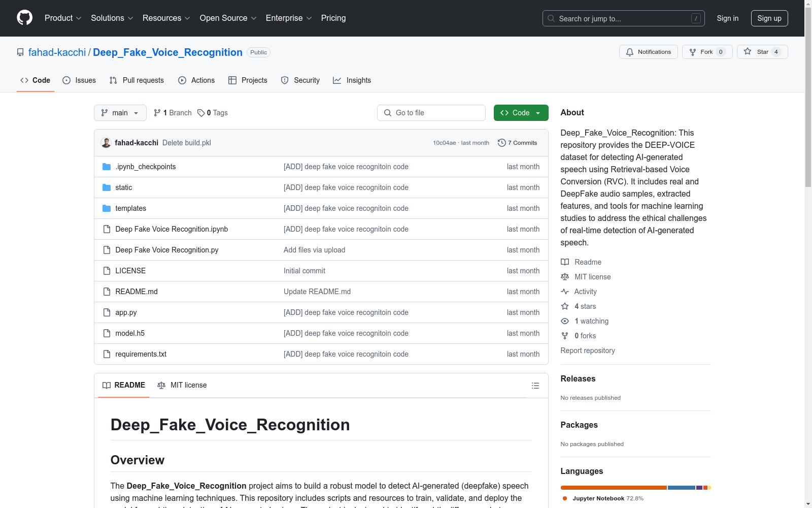Click the book icon beside Readme in About
The width and height of the screenshot is (812, 508).
tap(565, 262)
